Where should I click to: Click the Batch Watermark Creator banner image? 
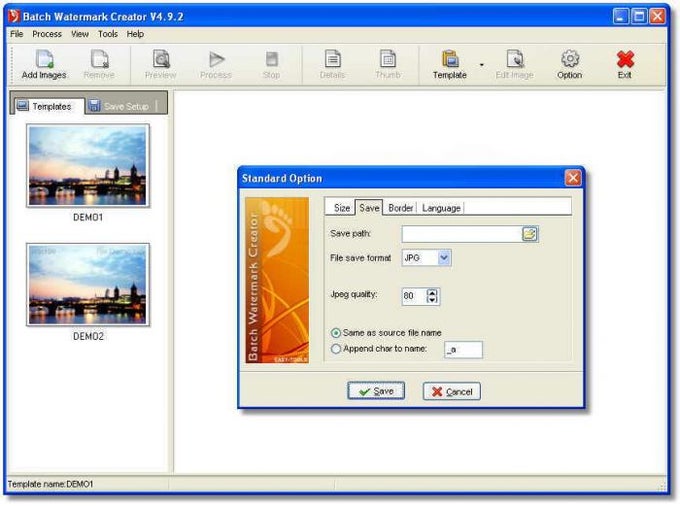click(x=278, y=280)
